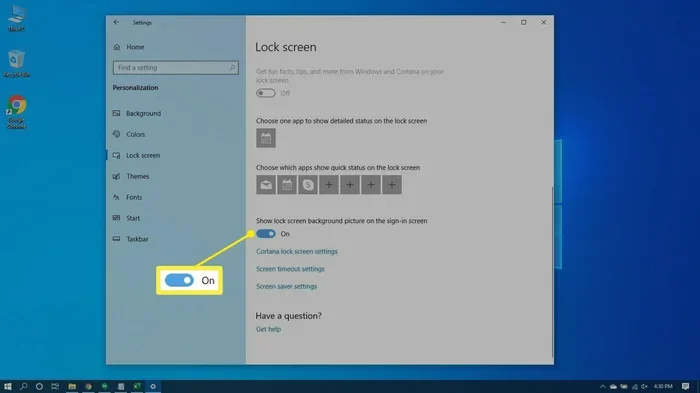Open File Explorer from the taskbar
The image size is (700, 393).
coord(72,386)
